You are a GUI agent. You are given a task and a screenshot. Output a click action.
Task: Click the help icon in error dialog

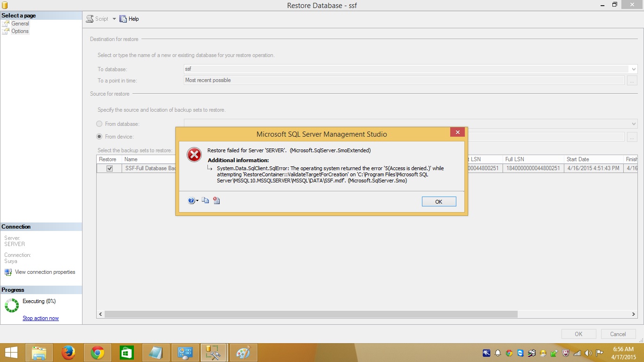(x=191, y=201)
